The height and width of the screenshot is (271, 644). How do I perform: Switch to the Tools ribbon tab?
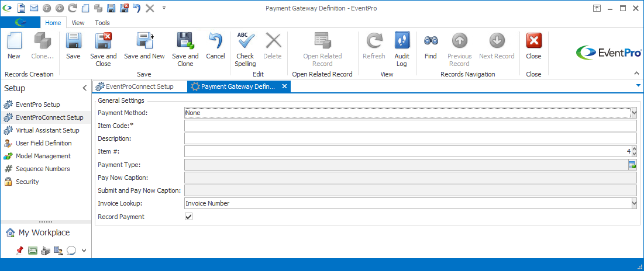coord(102,23)
